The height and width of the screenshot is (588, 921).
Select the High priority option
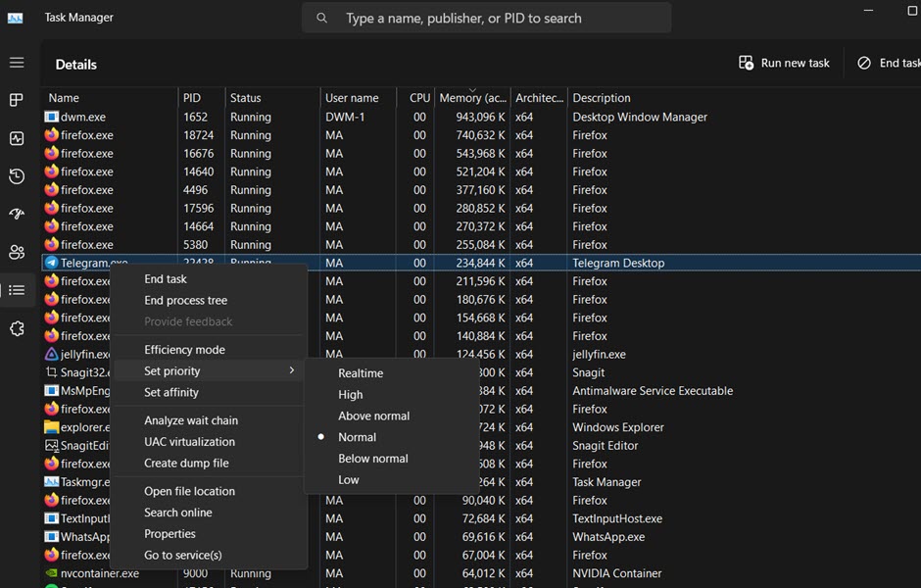pyautogui.click(x=351, y=394)
